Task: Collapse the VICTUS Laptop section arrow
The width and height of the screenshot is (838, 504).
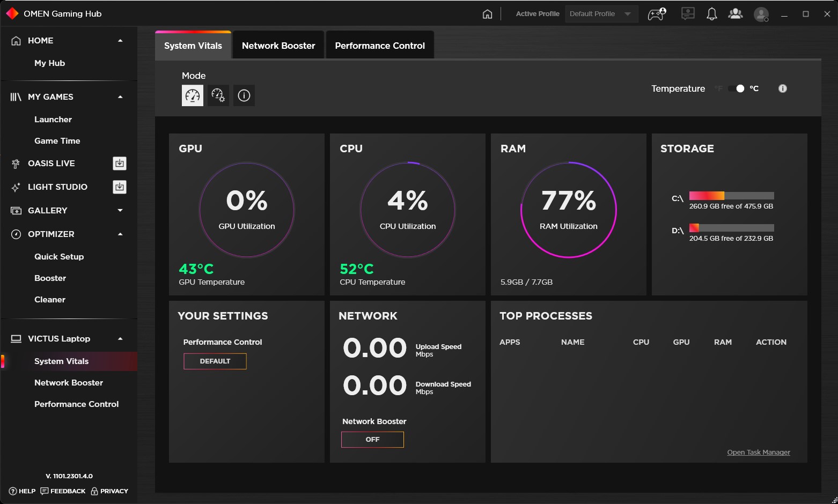Action: pos(120,339)
